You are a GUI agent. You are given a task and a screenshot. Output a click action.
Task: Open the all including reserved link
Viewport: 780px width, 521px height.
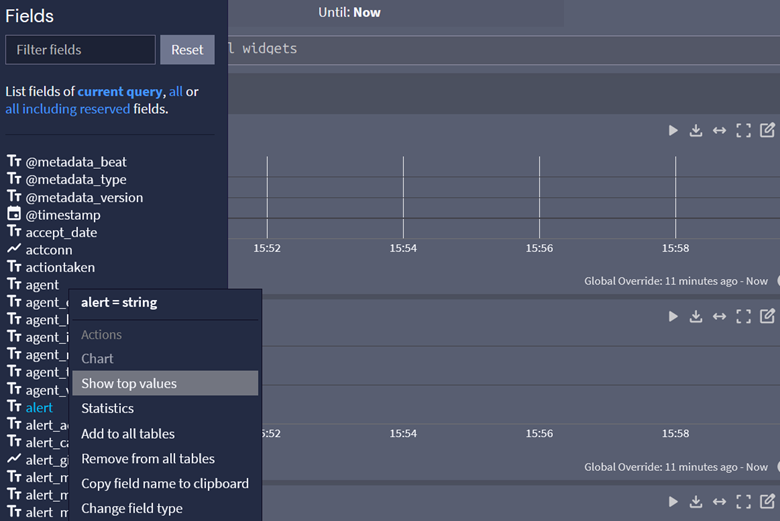[x=68, y=109]
